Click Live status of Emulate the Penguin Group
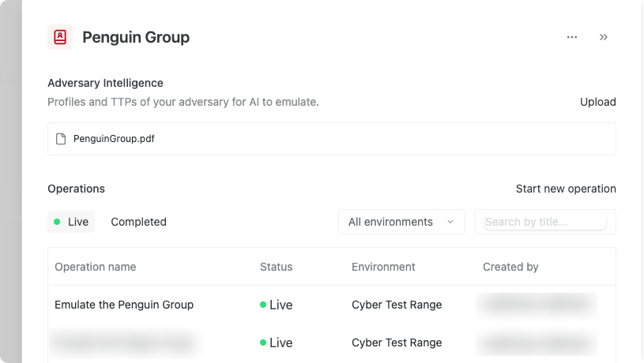Viewport: 644px width, 363px height. click(x=277, y=305)
